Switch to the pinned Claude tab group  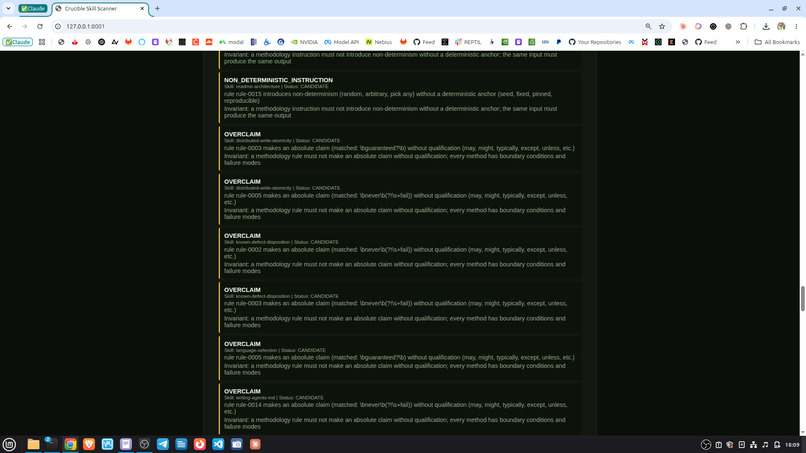point(33,9)
